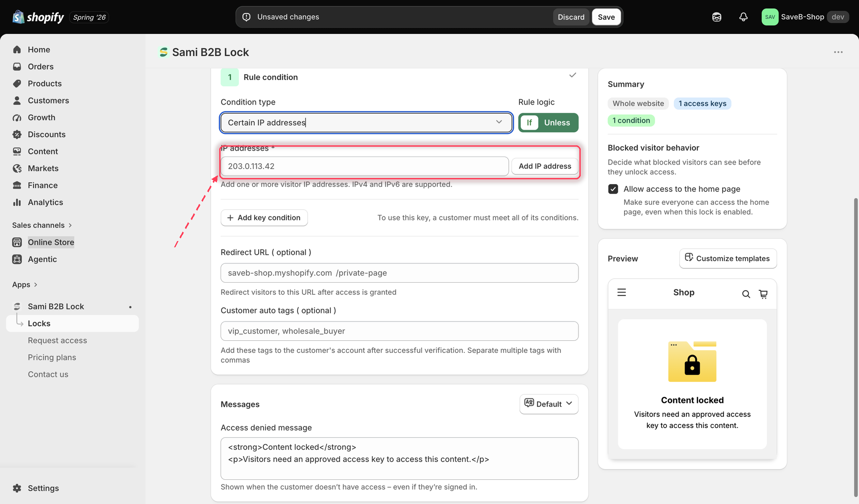Open the hamburger menu in the Shop preview

621,292
